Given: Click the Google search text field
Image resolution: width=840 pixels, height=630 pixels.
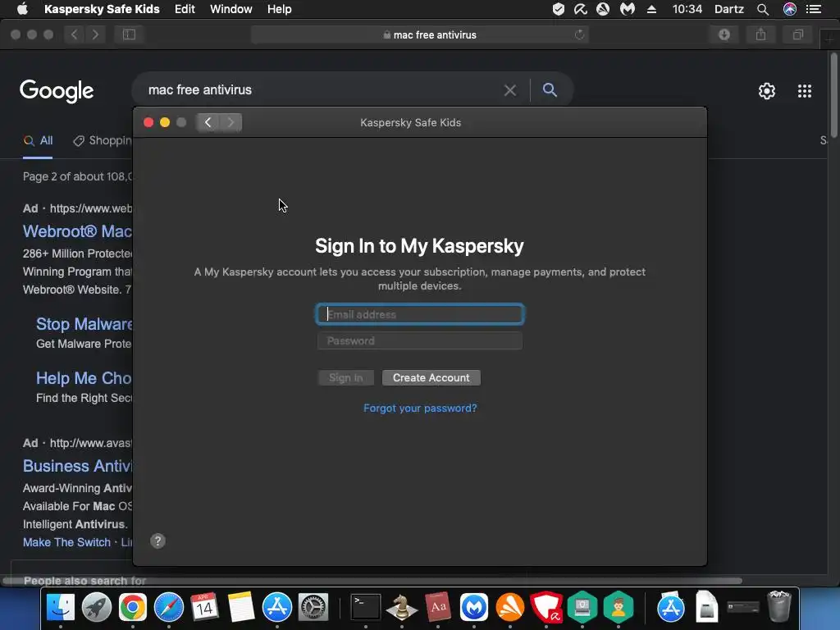Looking at the screenshot, I should pyautogui.click(x=322, y=90).
